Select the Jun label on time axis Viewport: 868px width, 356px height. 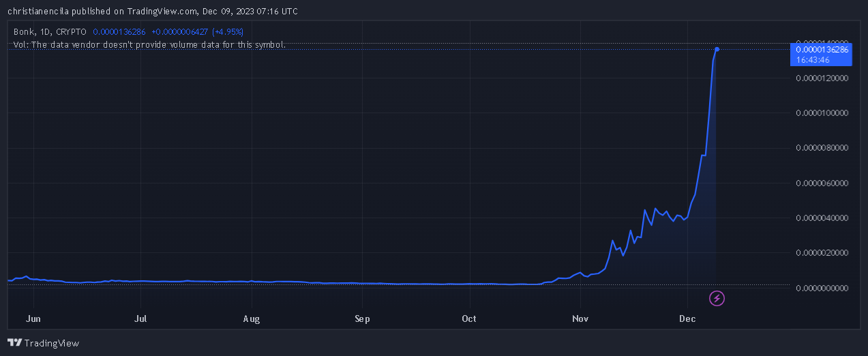[33, 318]
